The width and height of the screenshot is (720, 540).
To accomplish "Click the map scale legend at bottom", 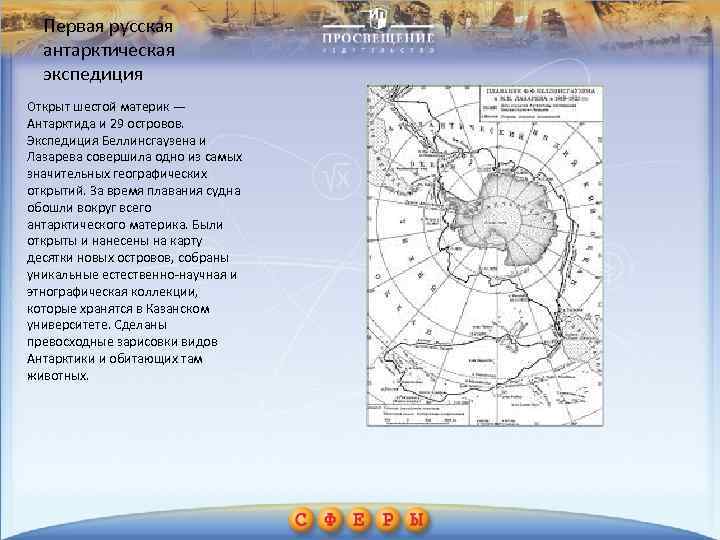I will (419, 415).
